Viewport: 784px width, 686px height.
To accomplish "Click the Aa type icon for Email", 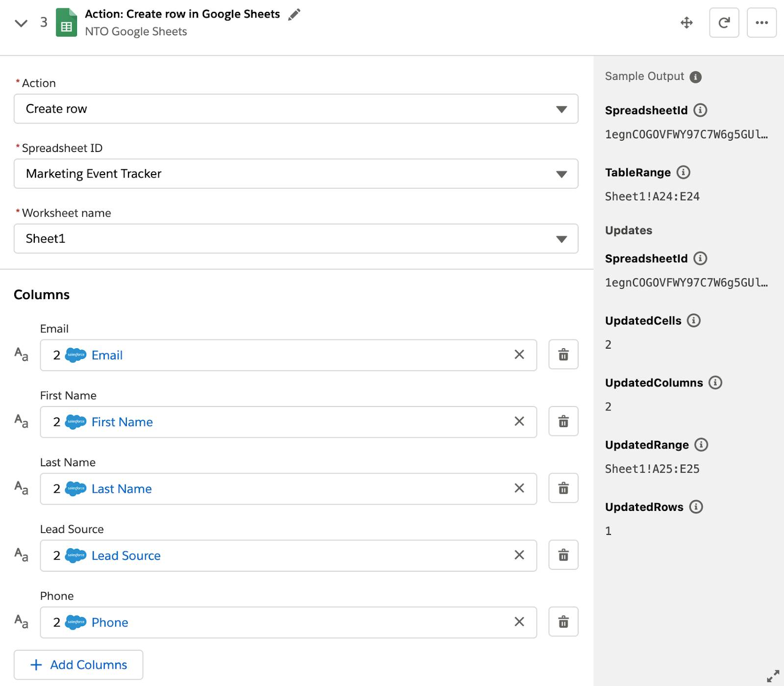I will [x=21, y=354].
